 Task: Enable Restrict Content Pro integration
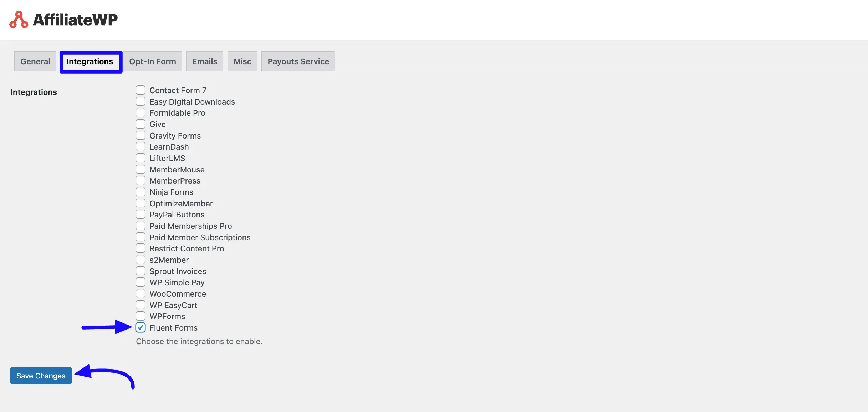141,248
